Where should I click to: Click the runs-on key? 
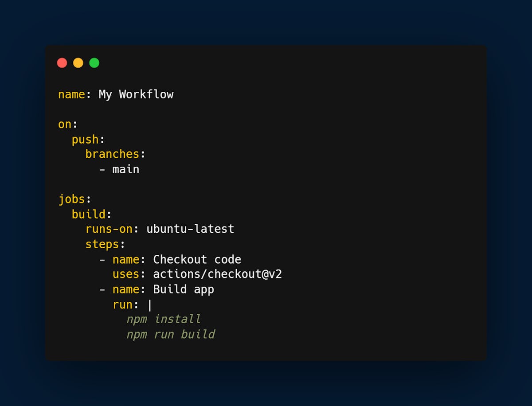click(x=109, y=229)
